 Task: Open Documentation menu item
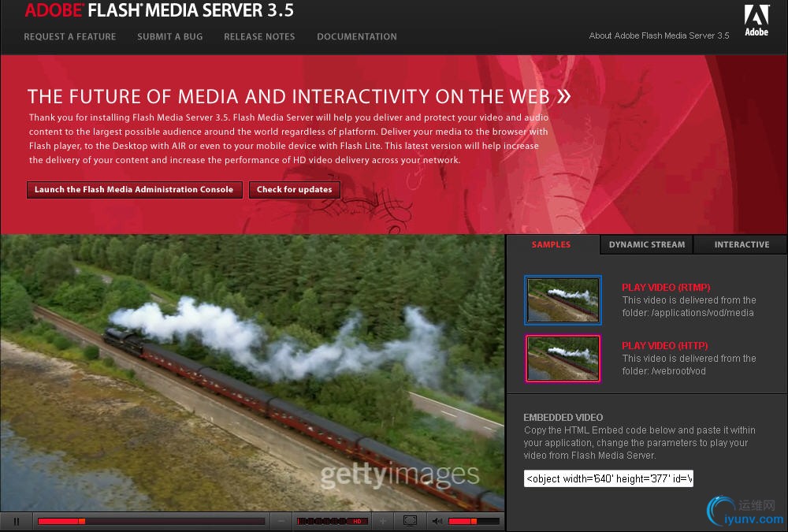coord(357,37)
